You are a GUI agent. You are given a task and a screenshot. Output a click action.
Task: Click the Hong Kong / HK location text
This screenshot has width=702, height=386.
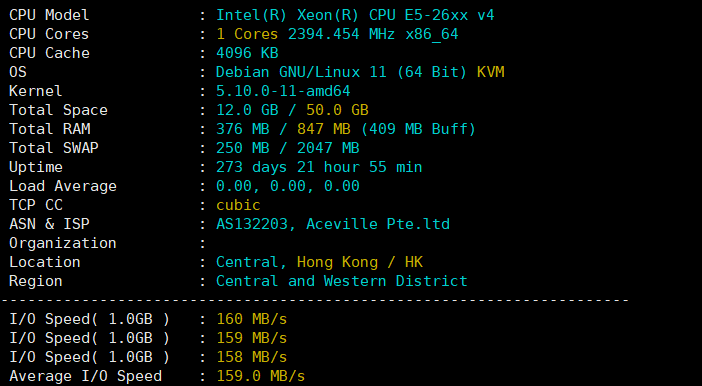(x=360, y=262)
